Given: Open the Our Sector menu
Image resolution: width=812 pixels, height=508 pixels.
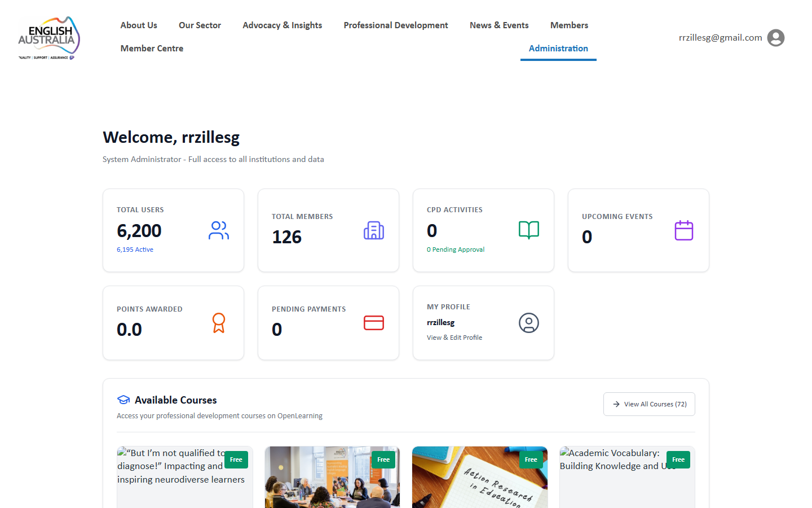Looking at the screenshot, I should click(200, 25).
